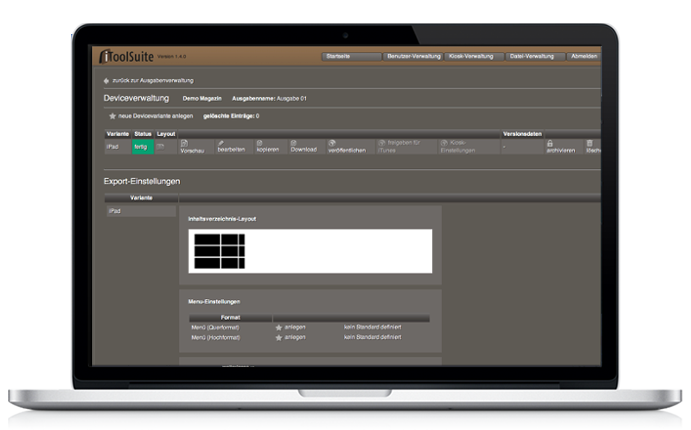The width and height of the screenshot is (691, 430).
Task: Click the Kiosk-Einstellungen icon in row
Action: [x=443, y=143]
